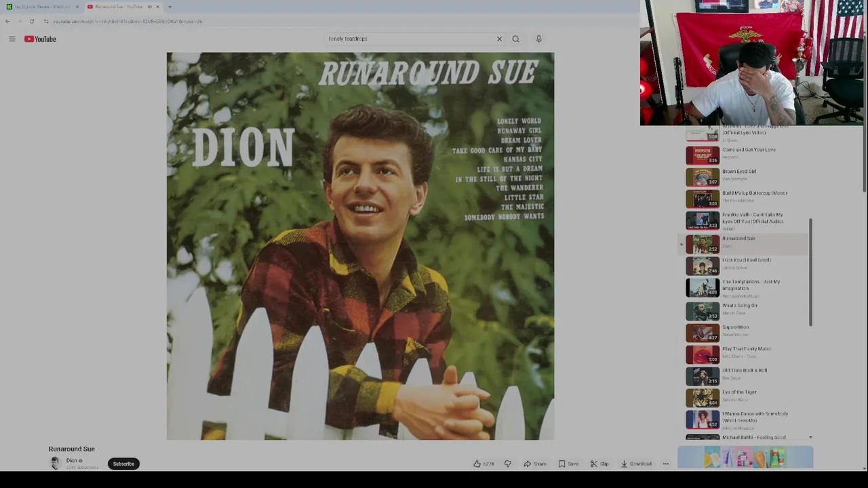Share the Runaround Sue video
868x488 pixels.
coord(534,464)
